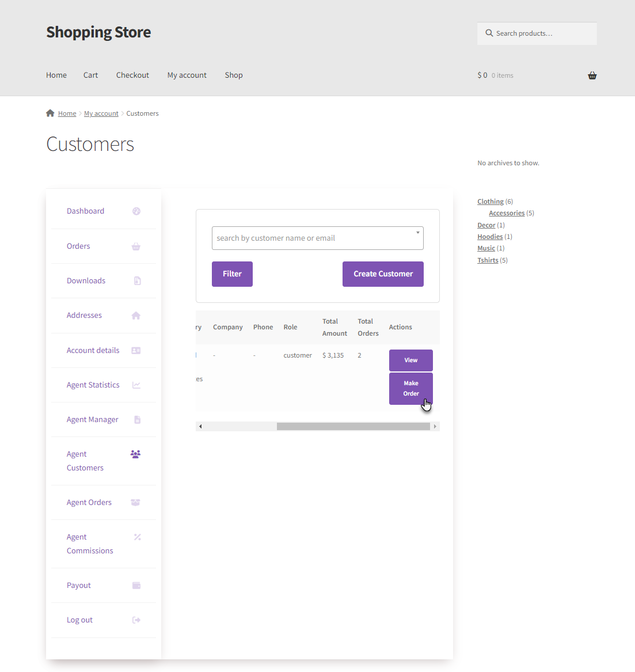Open the Accessories category link
Screen dimensions: 635x672
[x=507, y=213]
